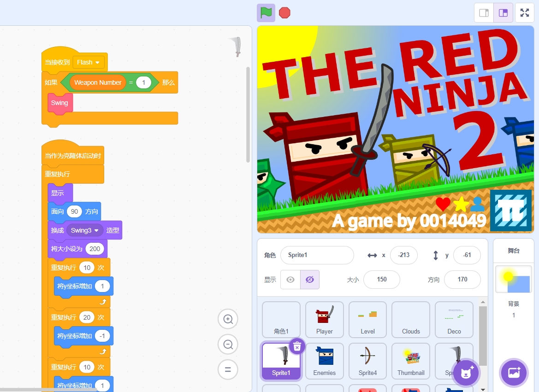Select the stage backdrop thumbnail
539x392 pixels.
pyautogui.click(x=513, y=279)
